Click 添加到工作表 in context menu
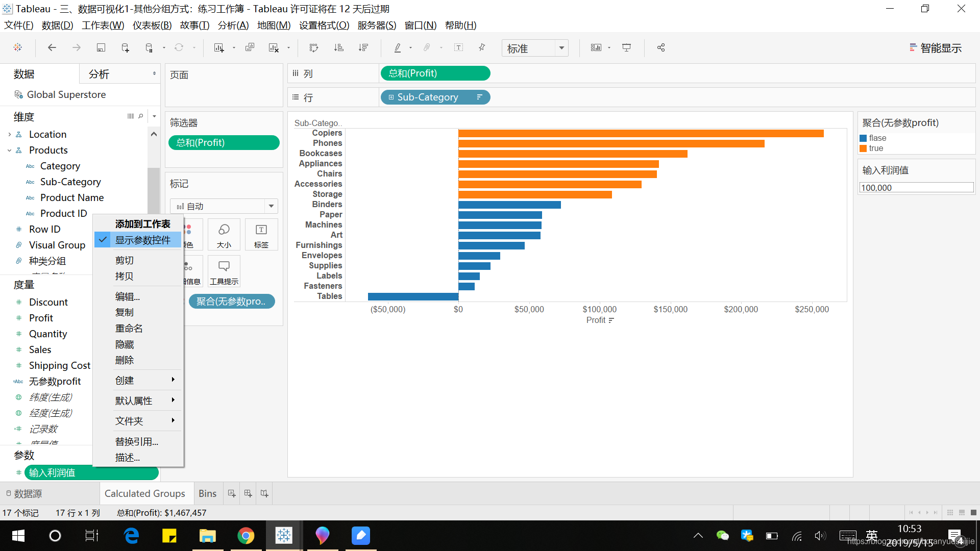The height and width of the screenshot is (551, 980). [141, 224]
